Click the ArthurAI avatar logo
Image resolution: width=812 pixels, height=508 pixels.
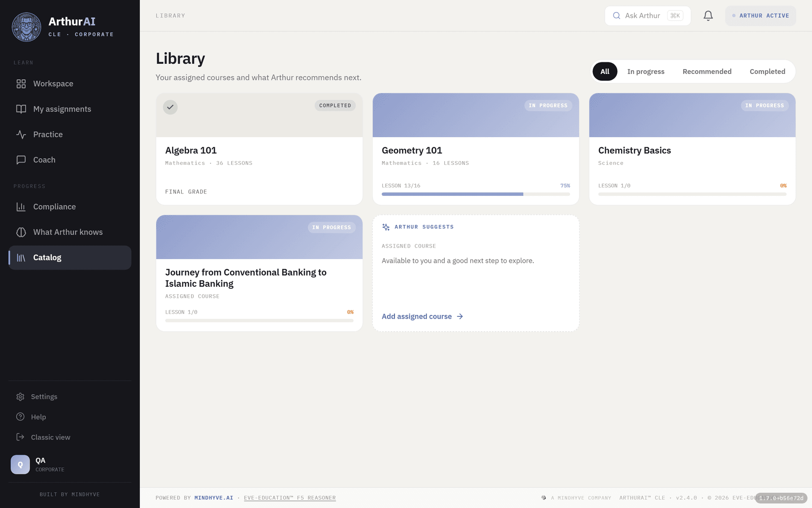click(26, 27)
